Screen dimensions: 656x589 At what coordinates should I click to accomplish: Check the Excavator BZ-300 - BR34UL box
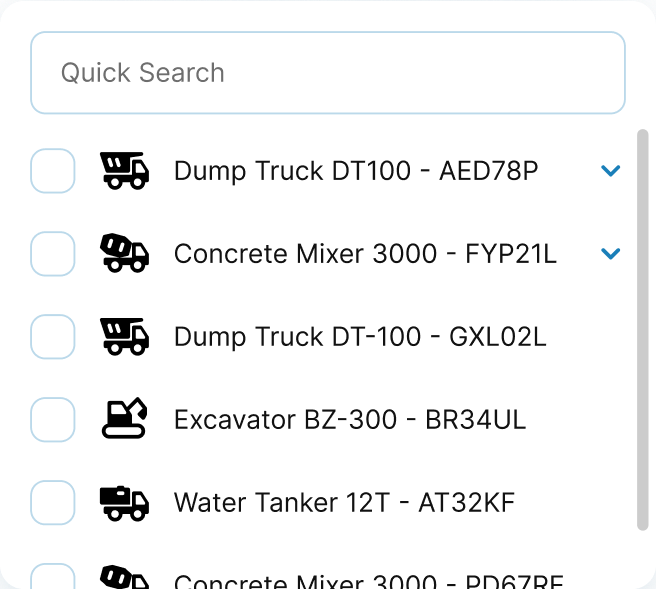[53, 419]
